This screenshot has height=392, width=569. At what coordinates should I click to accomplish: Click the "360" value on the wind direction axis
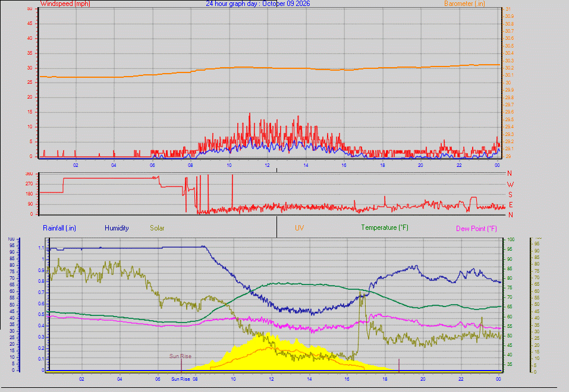(29, 173)
